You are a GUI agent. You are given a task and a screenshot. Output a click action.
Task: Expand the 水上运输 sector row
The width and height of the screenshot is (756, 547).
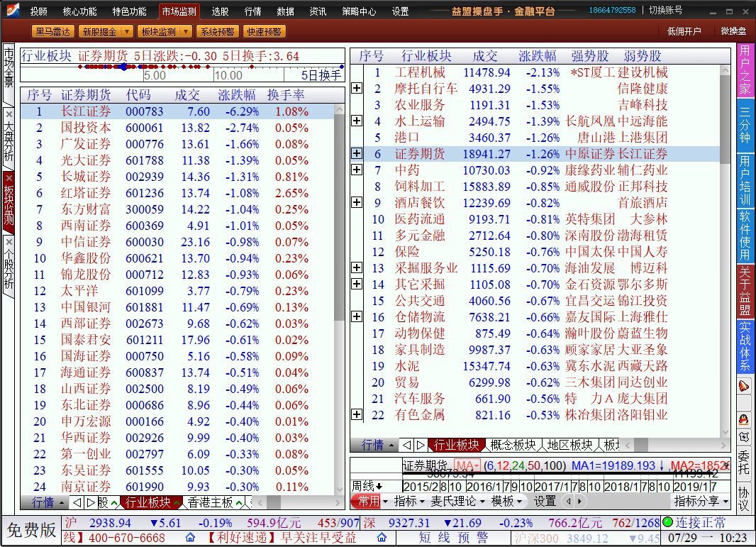point(357,121)
